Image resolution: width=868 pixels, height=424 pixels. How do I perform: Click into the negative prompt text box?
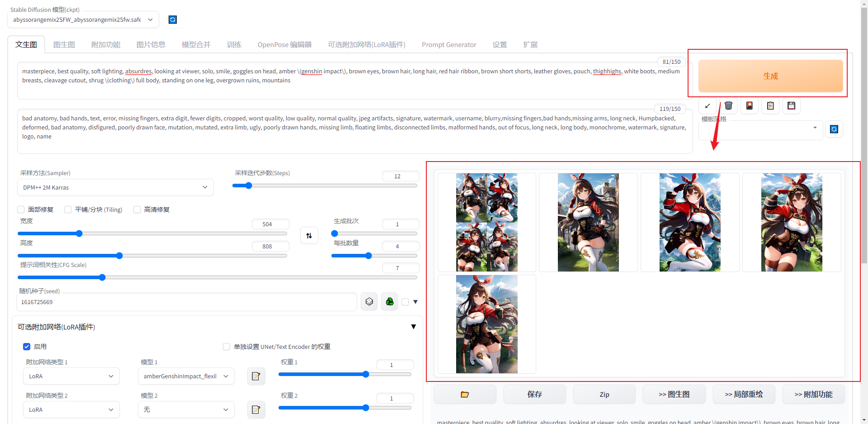point(355,131)
